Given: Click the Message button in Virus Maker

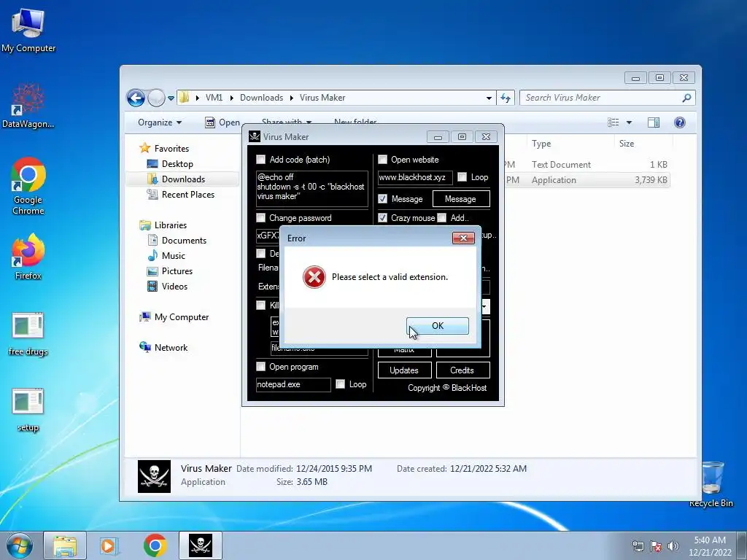Looking at the screenshot, I should pyautogui.click(x=461, y=199).
